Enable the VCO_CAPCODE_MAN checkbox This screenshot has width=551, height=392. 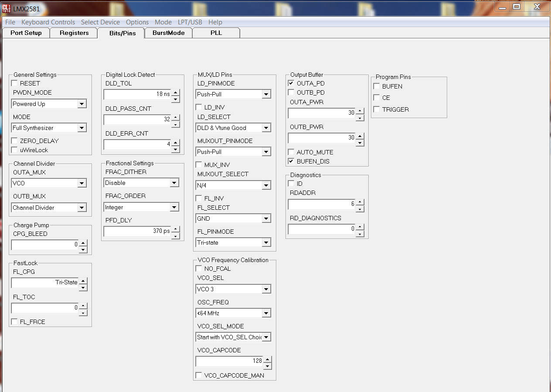tap(199, 375)
